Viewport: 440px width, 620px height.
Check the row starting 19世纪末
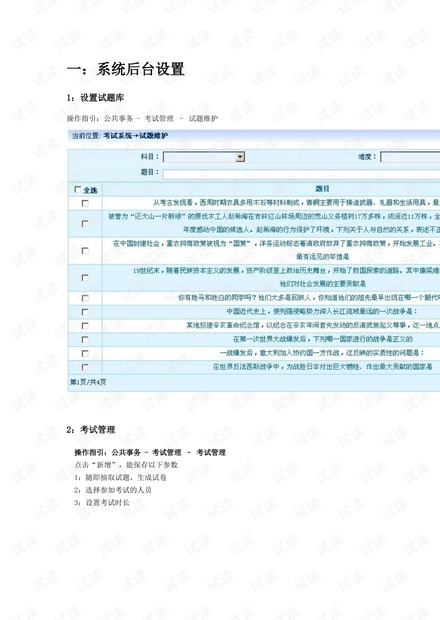click(85, 278)
